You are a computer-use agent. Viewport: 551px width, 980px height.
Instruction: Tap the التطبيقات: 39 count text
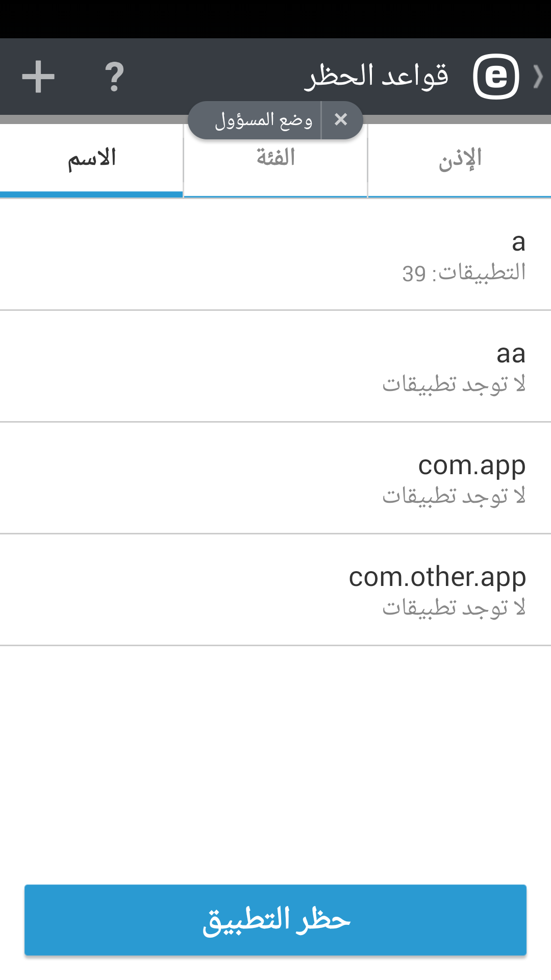pyautogui.click(x=463, y=273)
